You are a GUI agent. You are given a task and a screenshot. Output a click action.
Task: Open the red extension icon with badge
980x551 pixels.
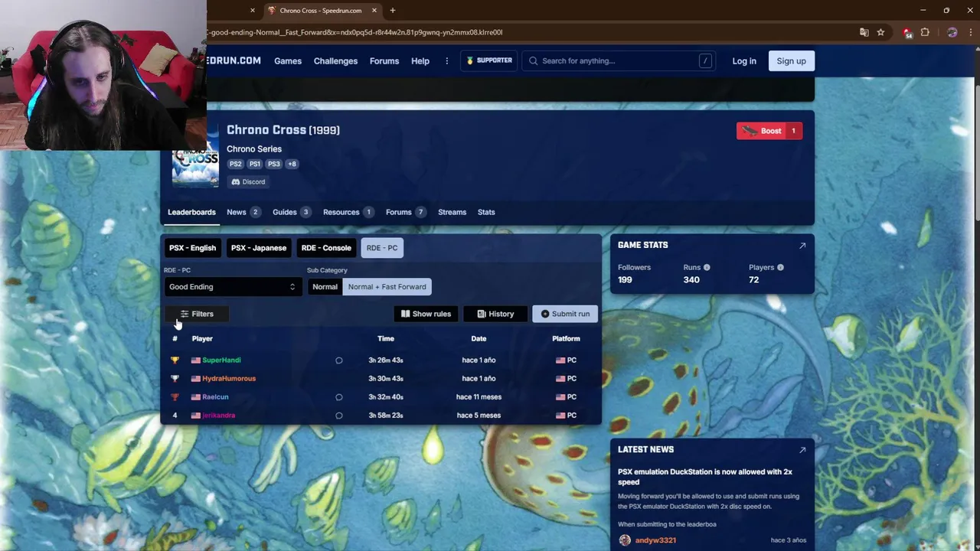[907, 32]
